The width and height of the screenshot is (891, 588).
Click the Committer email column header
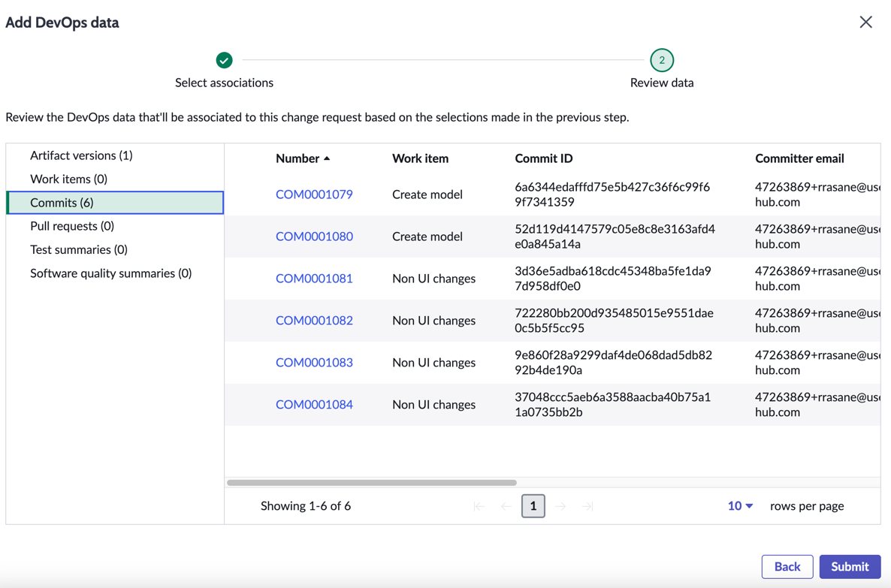click(x=799, y=158)
